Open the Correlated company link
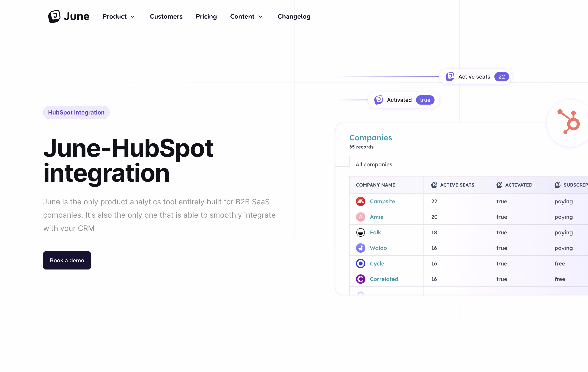The width and height of the screenshot is (588, 372). (384, 279)
